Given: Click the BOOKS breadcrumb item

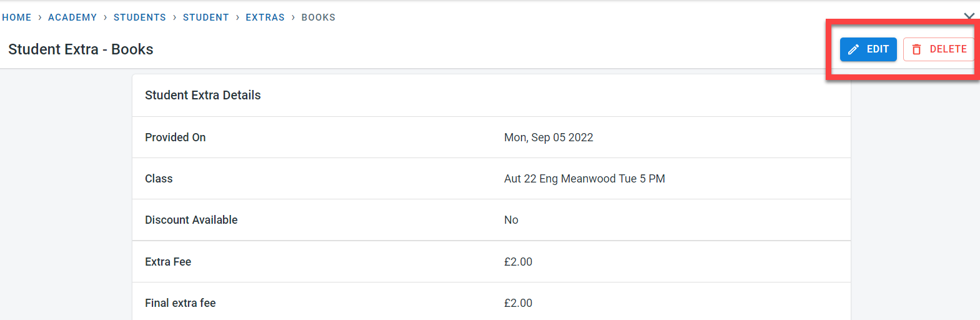Looking at the screenshot, I should [x=319, y=17].
